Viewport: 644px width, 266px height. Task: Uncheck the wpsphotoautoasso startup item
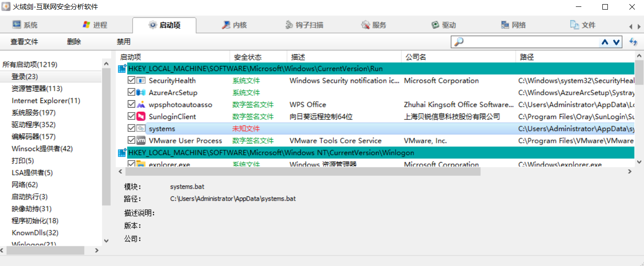tap(132, 104)
